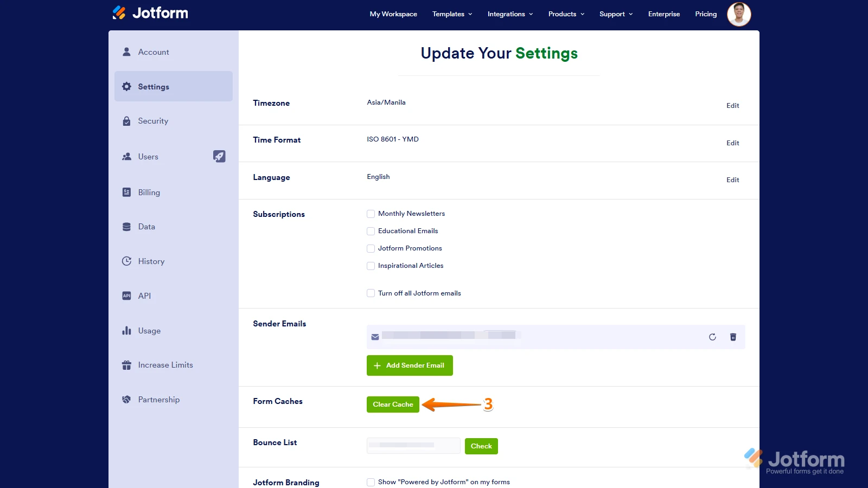Image resolution: width=868 pixels, height=488 pixels.
Task: Click the History clock icon in sidebar
Action: [126, 261]
